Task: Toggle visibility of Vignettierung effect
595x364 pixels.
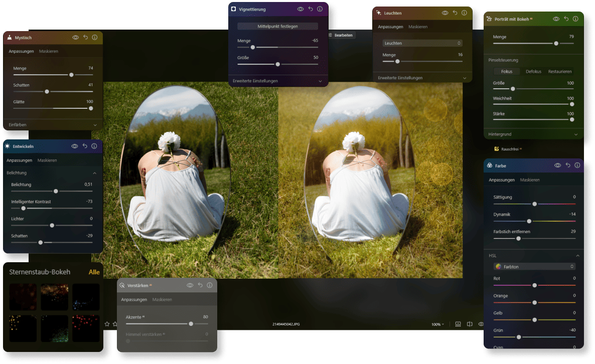Action: click(x=301, y=9)
